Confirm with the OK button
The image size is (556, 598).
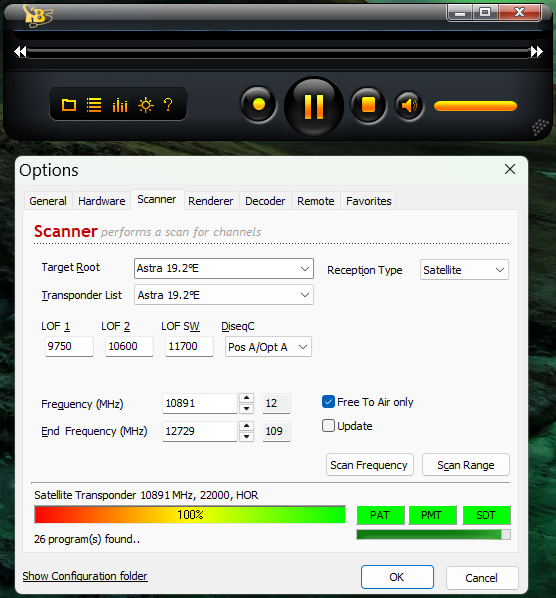[x=397, y=577]
